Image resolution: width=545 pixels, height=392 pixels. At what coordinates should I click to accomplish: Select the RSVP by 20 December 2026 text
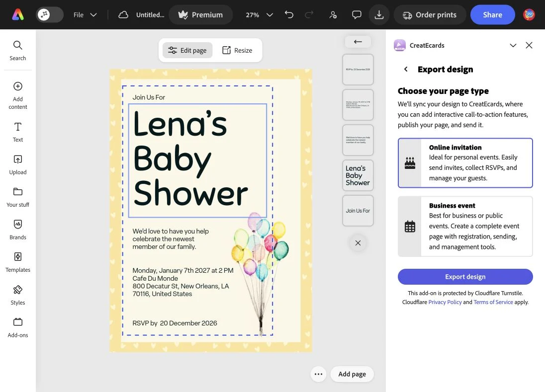(175, 323)
